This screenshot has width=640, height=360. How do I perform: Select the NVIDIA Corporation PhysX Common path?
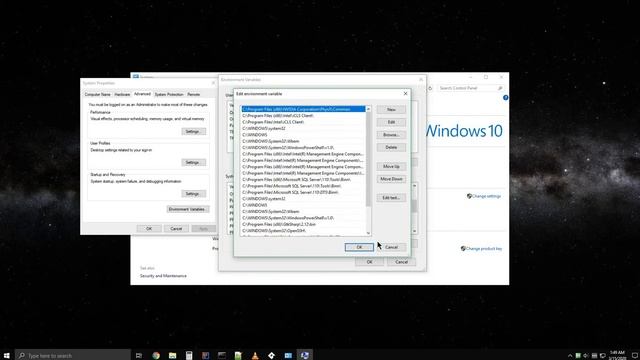pyautogui.click(x=303, y=109)
